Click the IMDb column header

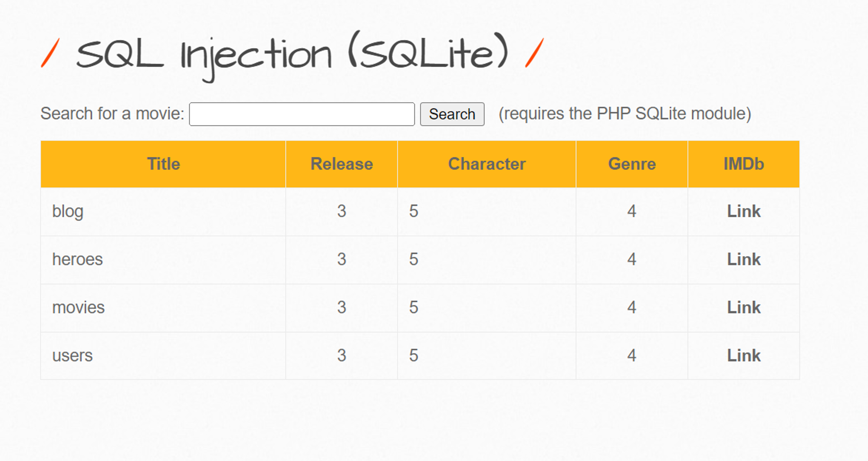744,164
